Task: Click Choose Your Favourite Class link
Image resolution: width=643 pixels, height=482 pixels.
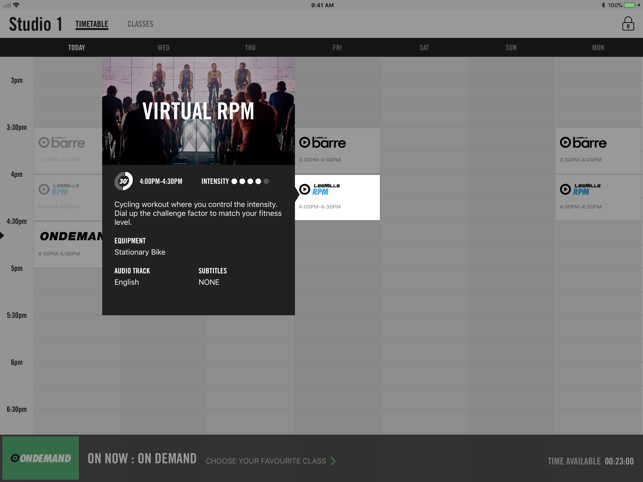Action: click(266, 461)
